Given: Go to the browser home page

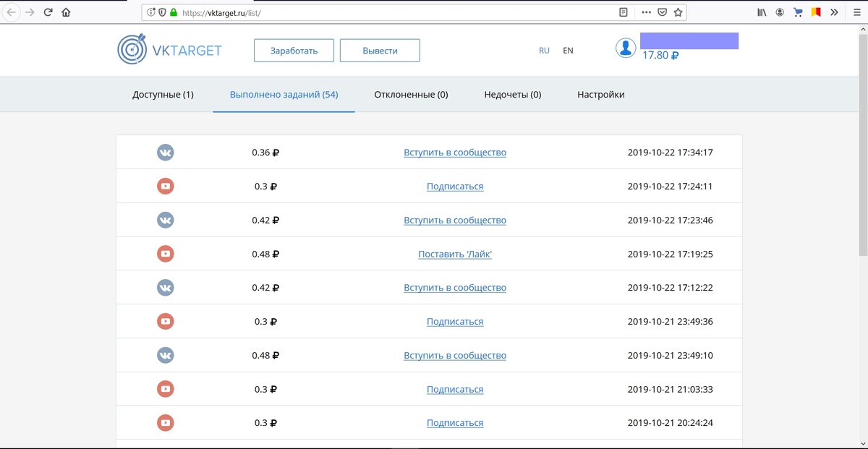Looking at the screenshot, I should pyautogui.click(x=66, y=12).
